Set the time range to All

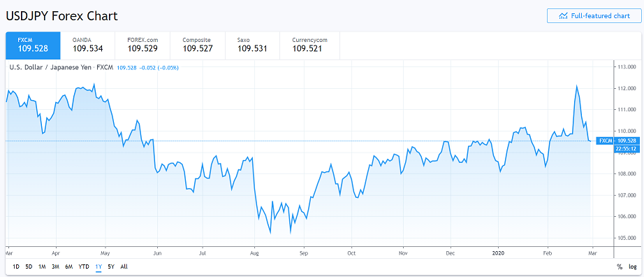124,267
